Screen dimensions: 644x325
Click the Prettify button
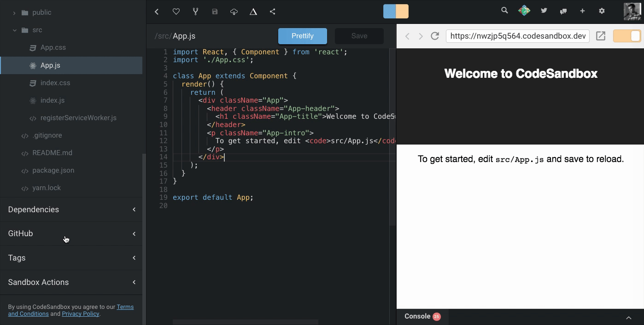[302, 36]
